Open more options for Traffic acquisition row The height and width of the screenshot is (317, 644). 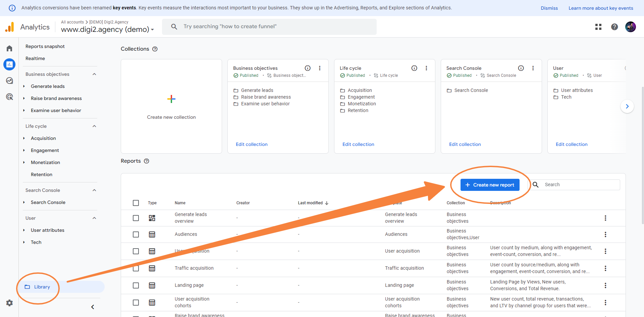tap(605, 268)
